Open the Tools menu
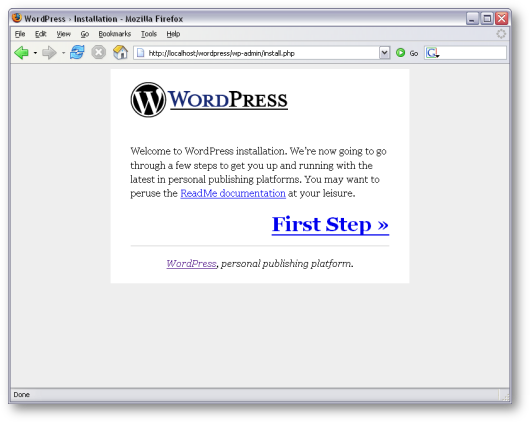Image resolution: width=530 pixels, height=422 pixels. [149, 34]
